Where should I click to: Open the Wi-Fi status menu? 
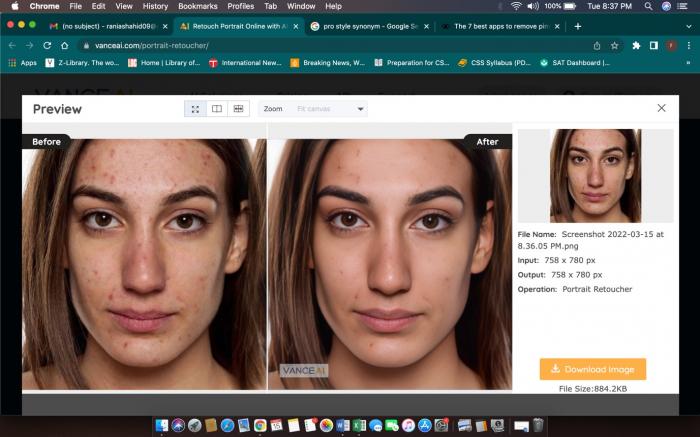[516, 6]
